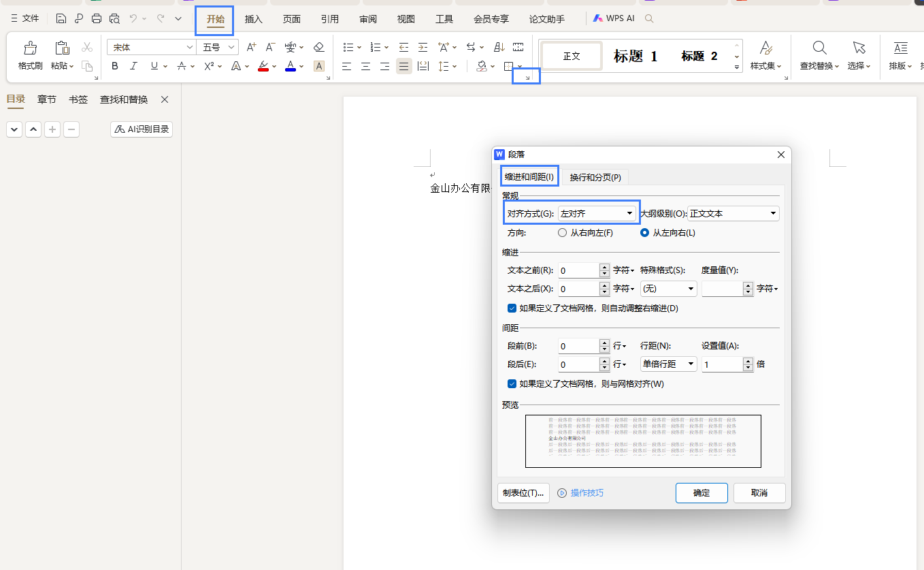This screenshot has height=570, width=924.
Task: Click the Search magnifier next to WPS AI
Action: [649, 18]
